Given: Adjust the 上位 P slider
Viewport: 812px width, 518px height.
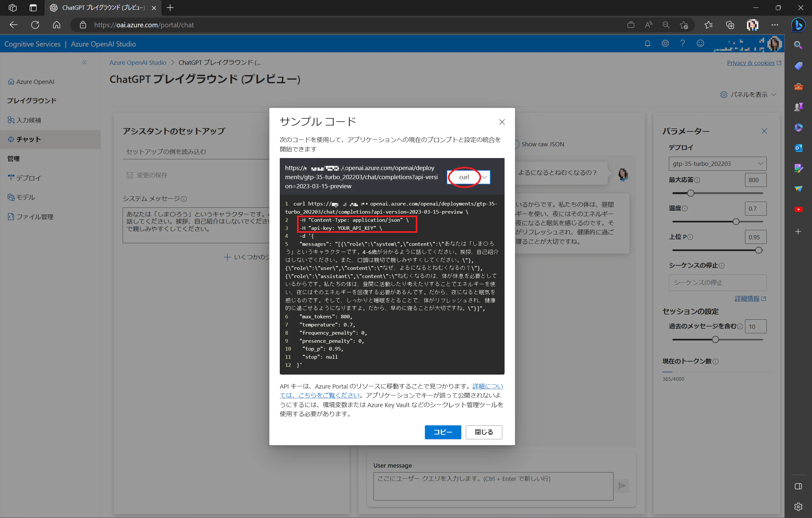Looking at the screenshot, I should point(758,250).
